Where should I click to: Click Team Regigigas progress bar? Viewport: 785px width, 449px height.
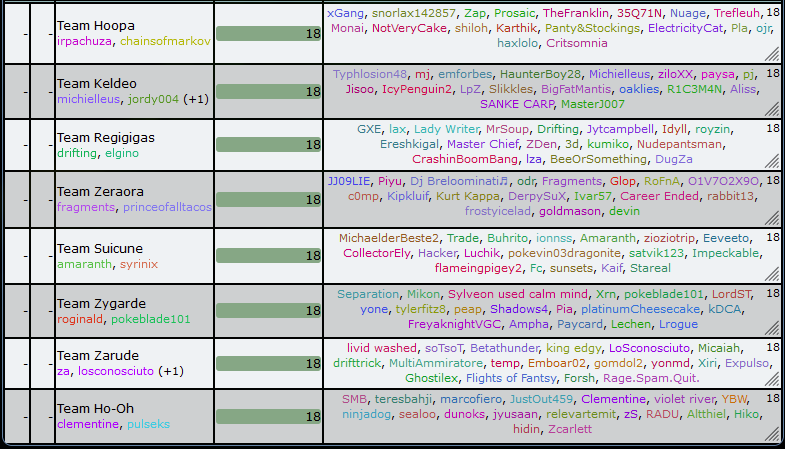268,146
